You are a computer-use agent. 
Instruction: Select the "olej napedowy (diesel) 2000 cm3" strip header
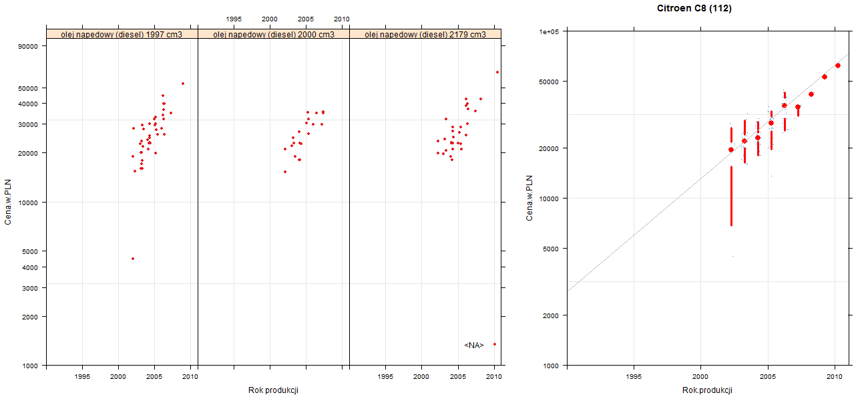point(274,34)
